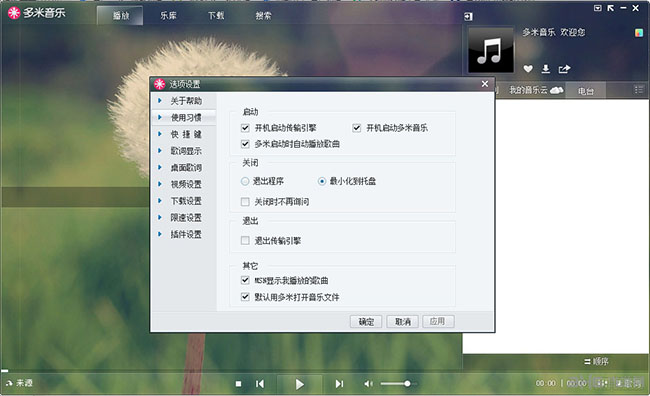Image resolution: width=650 pixels, height=396 pixels.
Task: Click the playback progress bar
Action: coord(231,371)
